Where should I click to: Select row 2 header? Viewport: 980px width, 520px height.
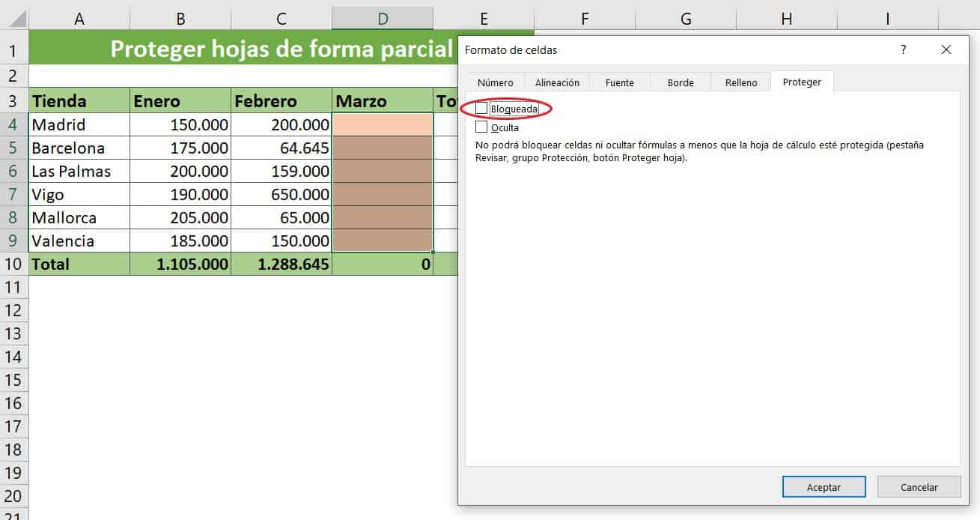(14, 76)
